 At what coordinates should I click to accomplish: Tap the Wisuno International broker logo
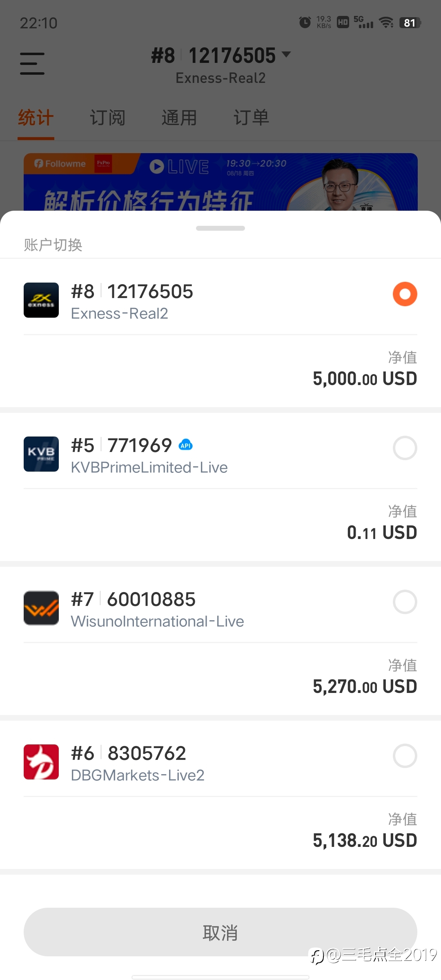click(x=41, y=608)
